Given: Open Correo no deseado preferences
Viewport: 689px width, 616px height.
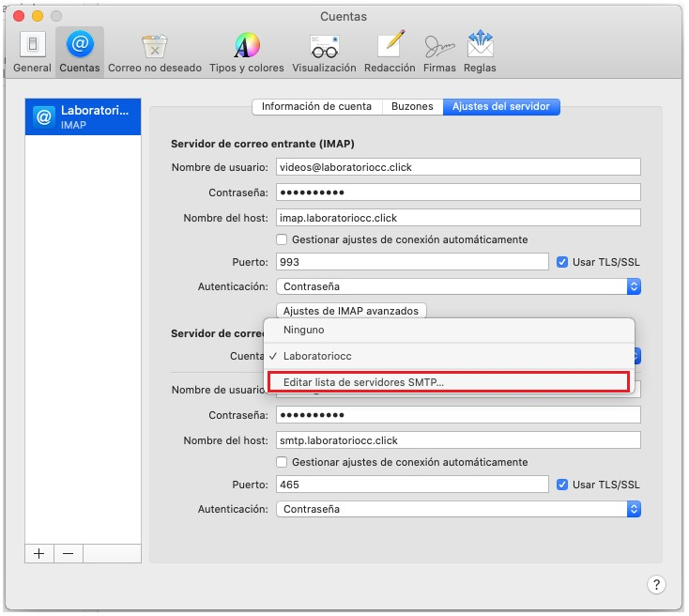Looking at the screenshot, I should tap(155, 53).
